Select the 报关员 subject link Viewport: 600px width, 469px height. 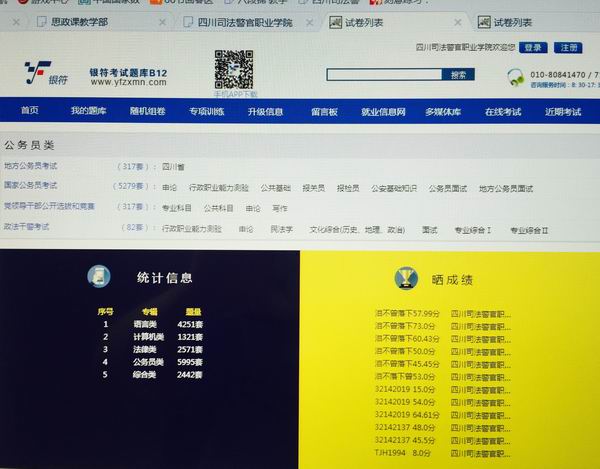click(313, 188)
